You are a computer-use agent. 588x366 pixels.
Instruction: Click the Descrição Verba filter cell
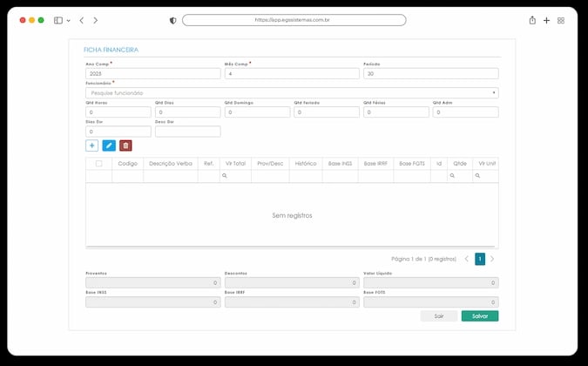click(171, 176)
